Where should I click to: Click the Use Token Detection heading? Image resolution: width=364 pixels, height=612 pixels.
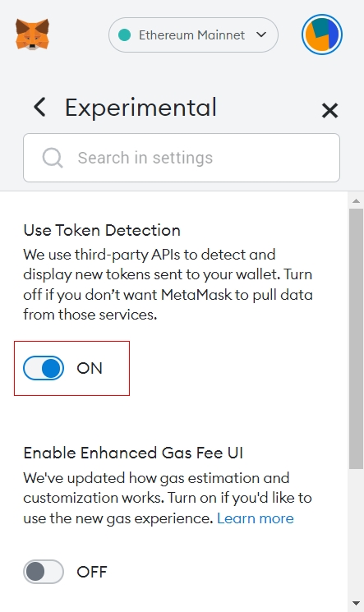(x=102, y=230)
